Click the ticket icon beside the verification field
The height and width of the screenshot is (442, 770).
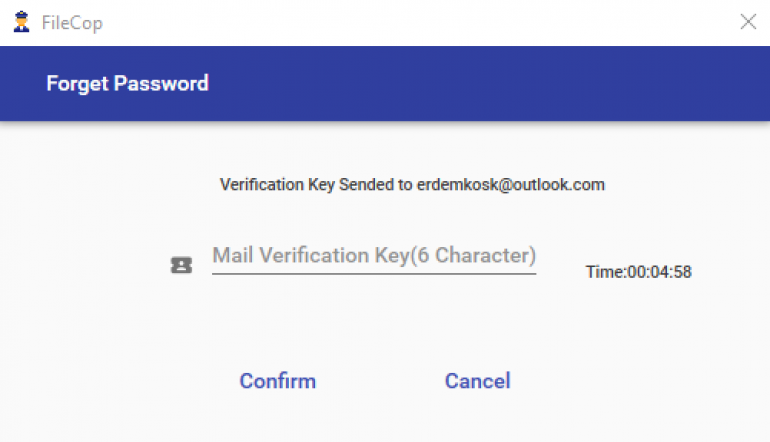[181, 265]
